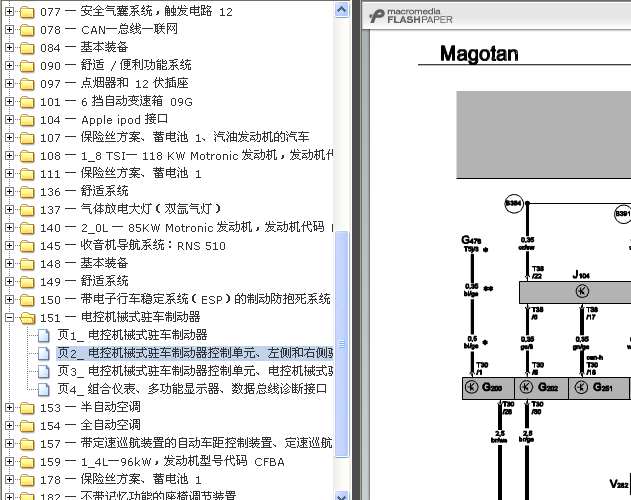Expand folder 159 1_4L-96kW

[x=9, y=461]
